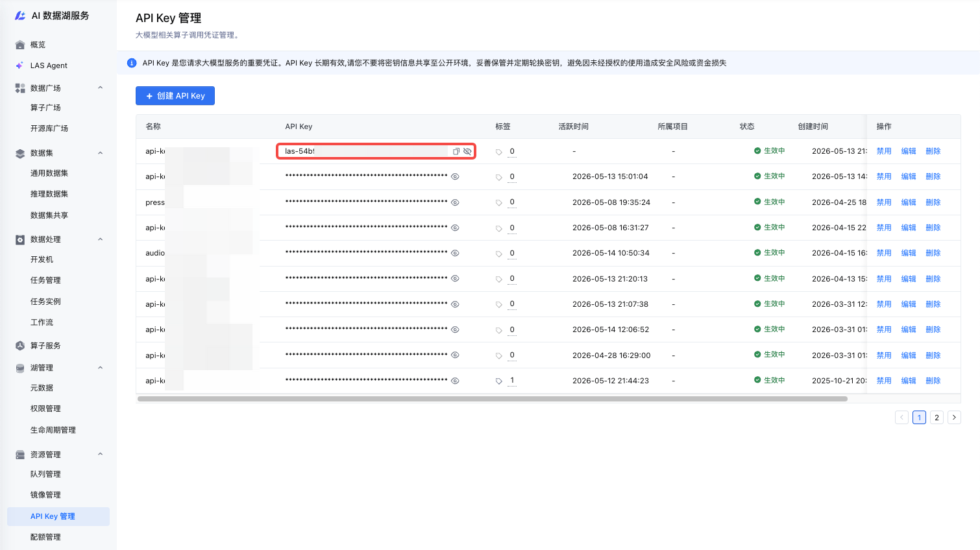The image size is (980, 550).
Task: Click AI 数据湖服务 logo icon
Action: [x=20, y=16]
